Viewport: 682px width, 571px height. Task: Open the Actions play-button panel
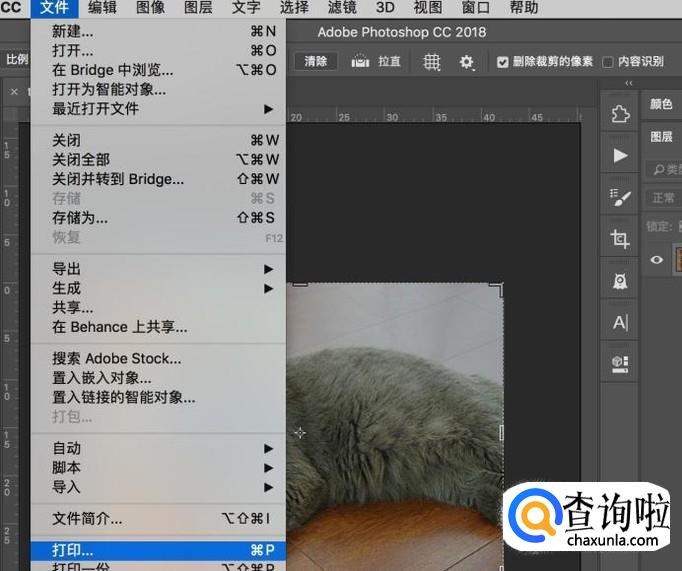click(x=620, y=155)
